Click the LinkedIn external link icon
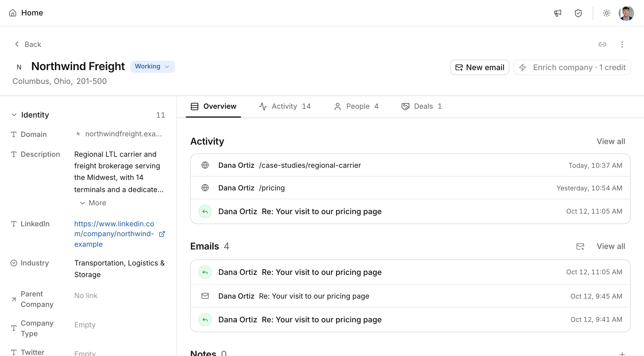 coord(162,234)
